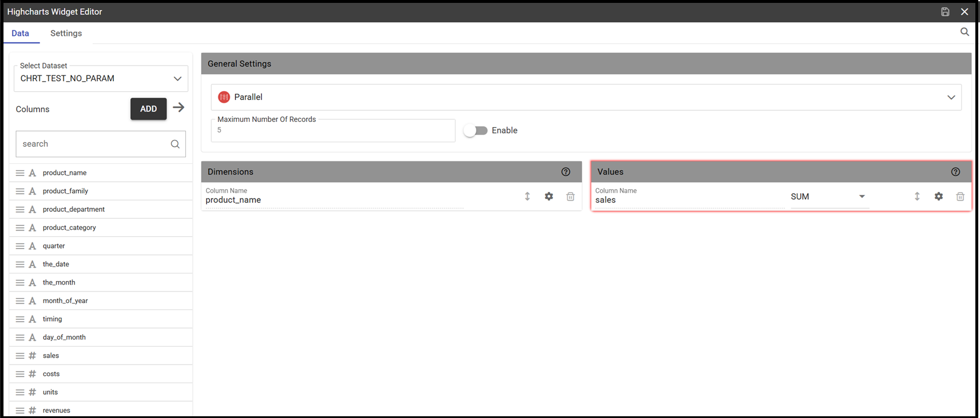Viewport: 980px width, 418px height.
Task: Click the numeric type icon of units
Action: click(x=33, y=392)
